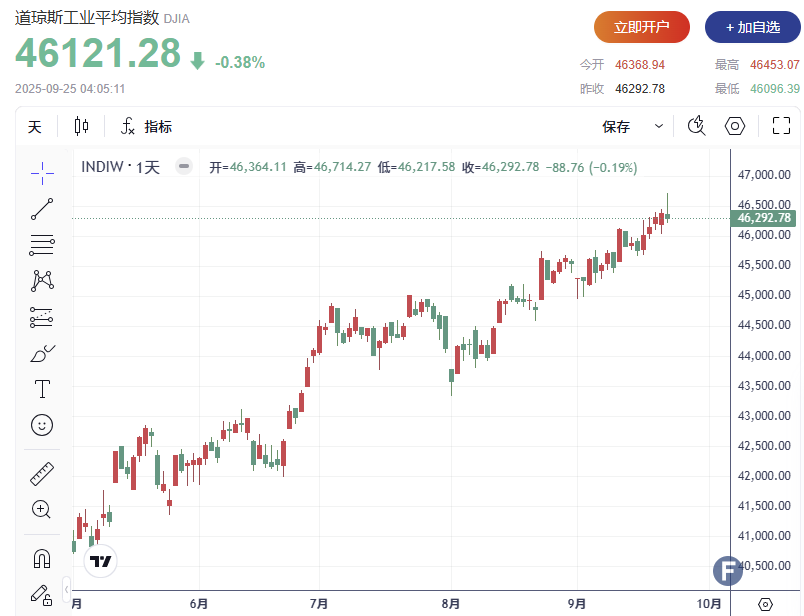Open the emoji icons tool
Image resolution: width=804 pixels, height=616 pixels.
[42, 425]
